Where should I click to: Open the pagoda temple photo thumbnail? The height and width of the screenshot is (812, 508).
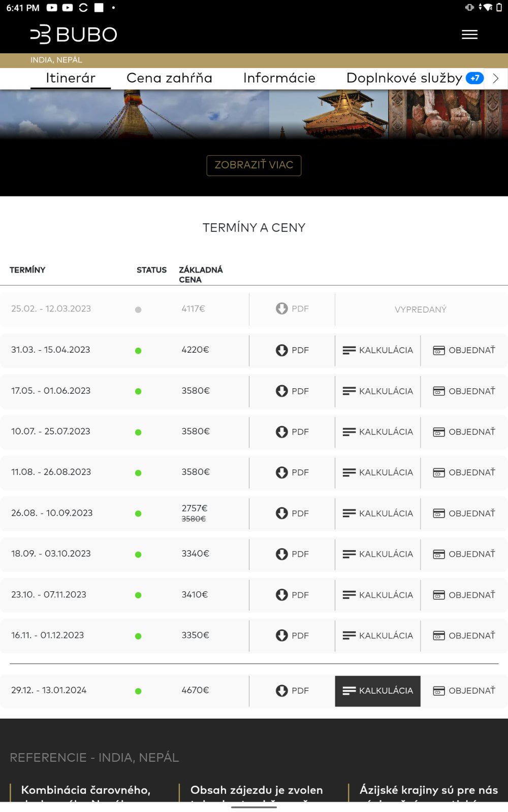click(329, 114)
